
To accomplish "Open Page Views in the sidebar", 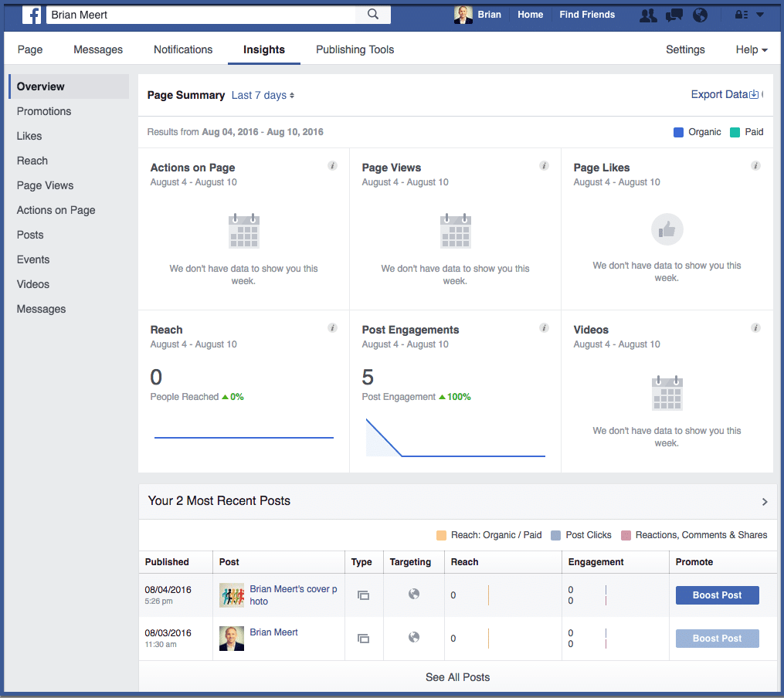I will tap(45, 185).
